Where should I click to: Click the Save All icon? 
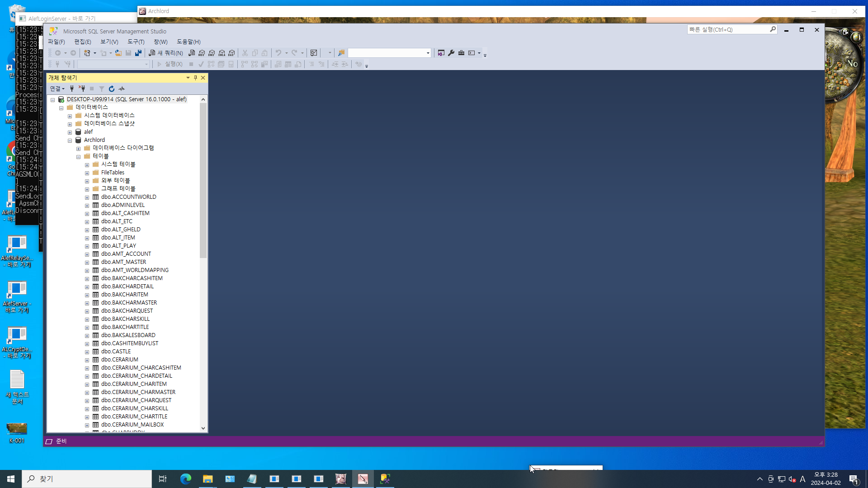[x=138, y=53]
